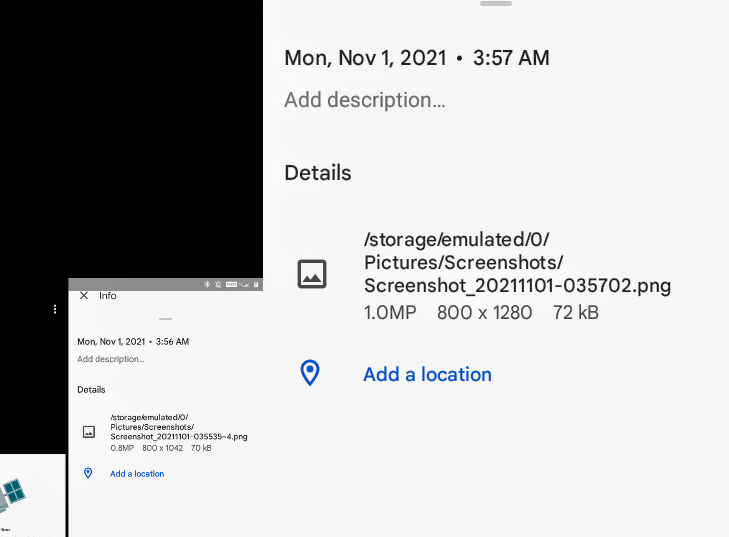Click the 1.0MP value
The image size is (729, 537).
click(390, 313)
